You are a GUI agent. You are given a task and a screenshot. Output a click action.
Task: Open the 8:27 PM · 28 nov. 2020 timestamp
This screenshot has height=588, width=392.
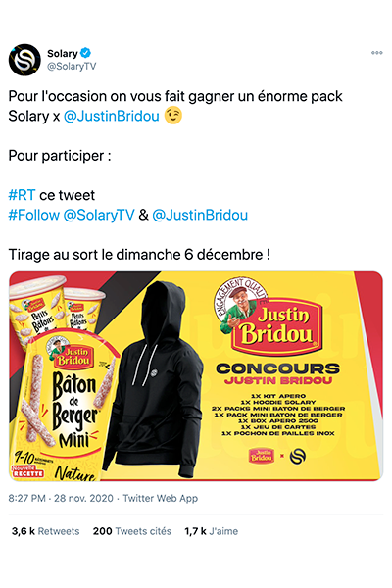[61, 499]
